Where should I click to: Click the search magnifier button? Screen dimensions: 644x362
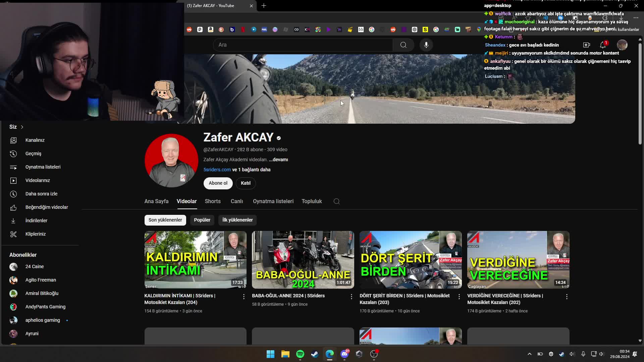click(403, 45)
